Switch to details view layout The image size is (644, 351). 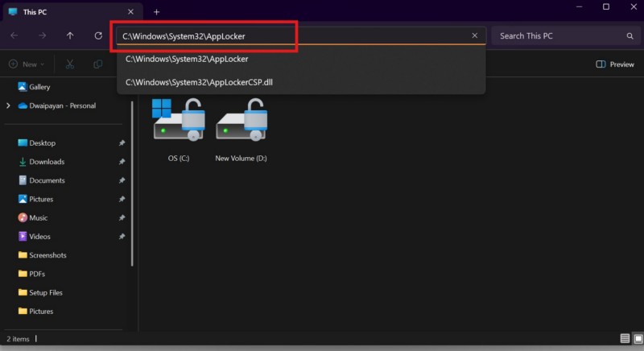point(625,339)
